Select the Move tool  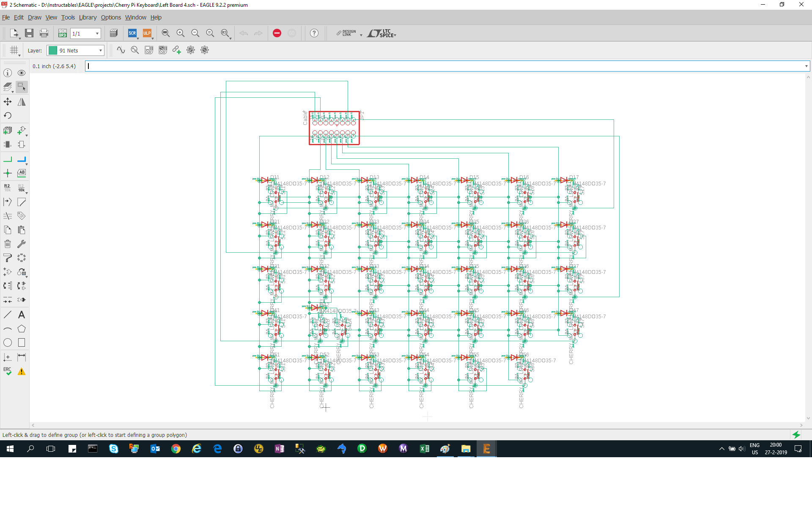point(7,102)
